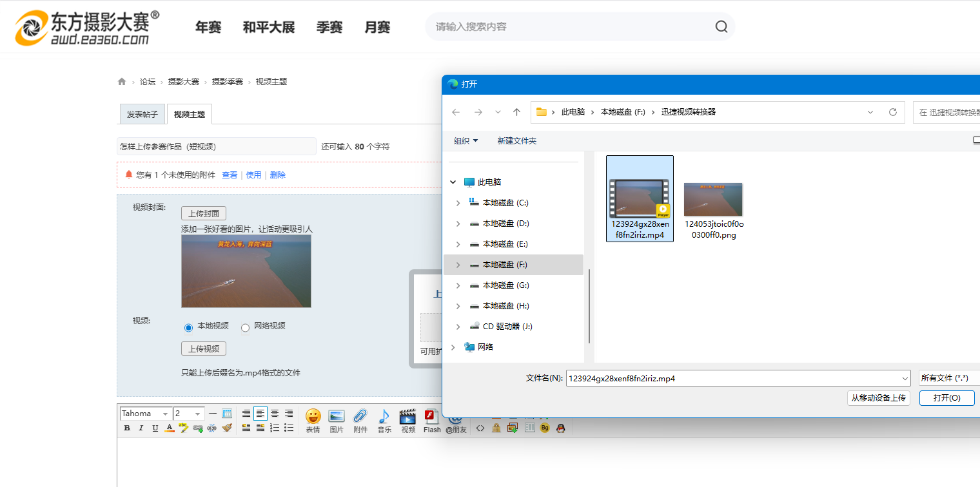
Task: Click the 图片 insert image icon
Action: coord(337,420)
